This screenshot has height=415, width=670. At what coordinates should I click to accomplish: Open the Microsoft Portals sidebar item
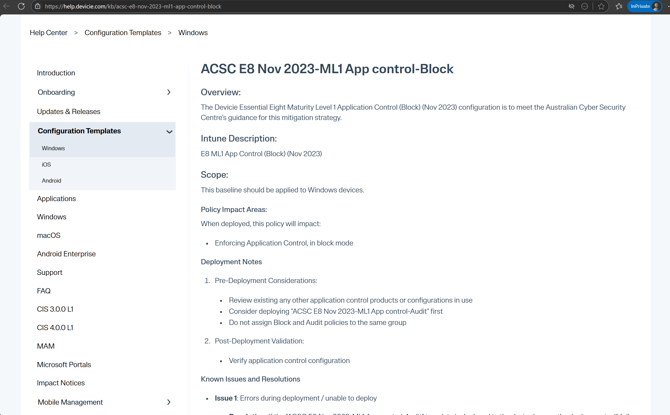(64, 365)
